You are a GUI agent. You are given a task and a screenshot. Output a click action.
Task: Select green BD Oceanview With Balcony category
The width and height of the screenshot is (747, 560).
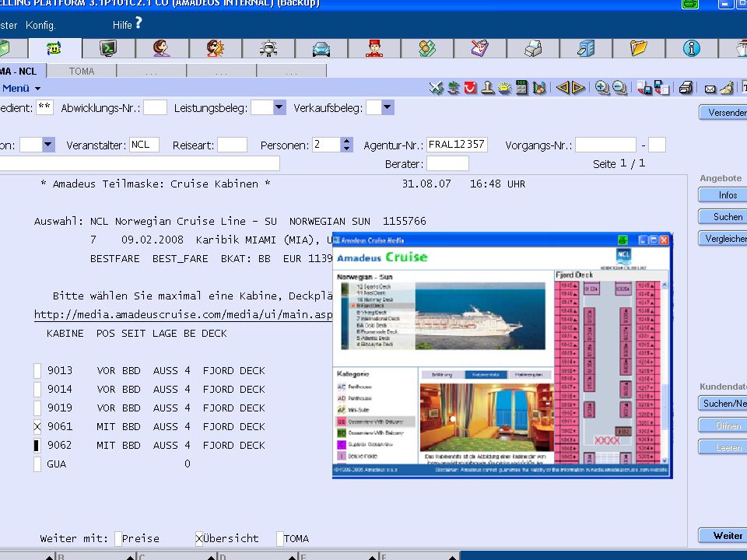[x=370, y=433]
